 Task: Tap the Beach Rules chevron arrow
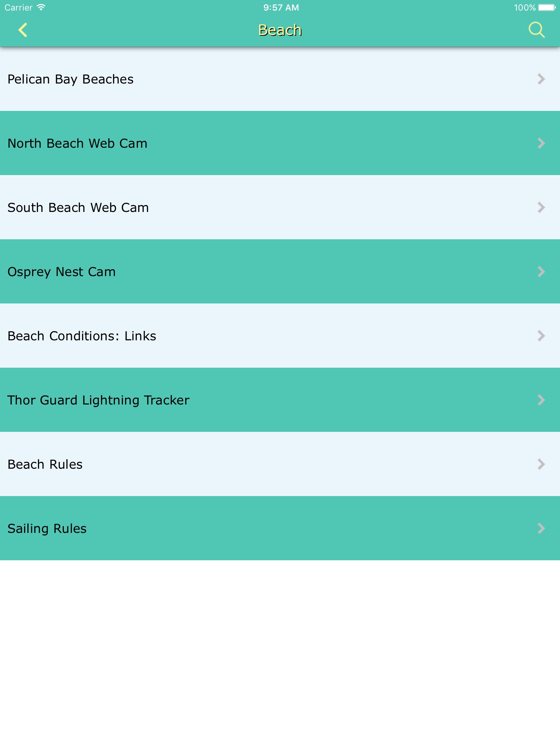click(x=541, y=464)
